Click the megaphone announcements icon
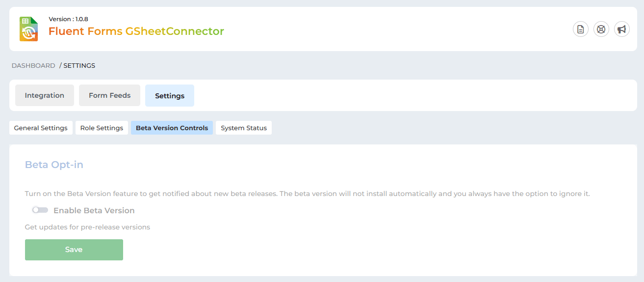Image resolution: width=644 pixels, height=282 pixels. pos(622,29)
